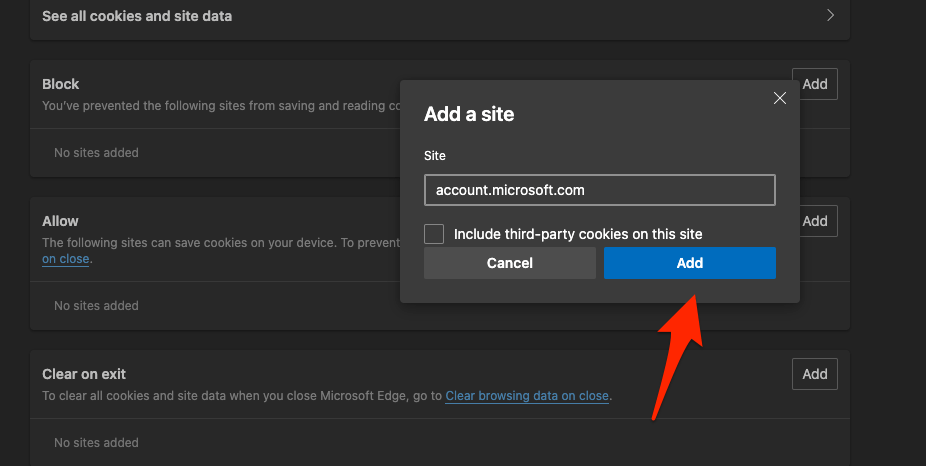
Task: Open the Clear browsing data on close link
Action: pyautogui.click(x=527, y=396)
